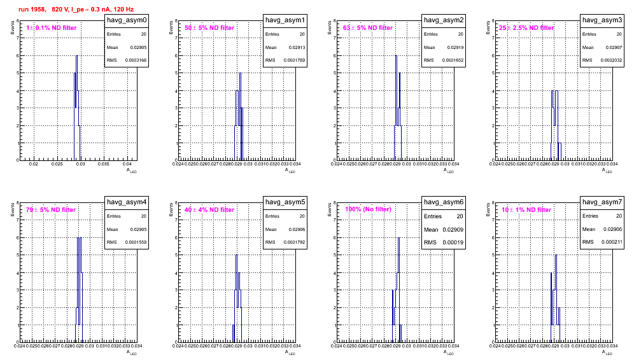Click the Mean value in havg_asym4 box
Image resolution: width=634 pixels, height=364 pixels.
coord(138,229)
